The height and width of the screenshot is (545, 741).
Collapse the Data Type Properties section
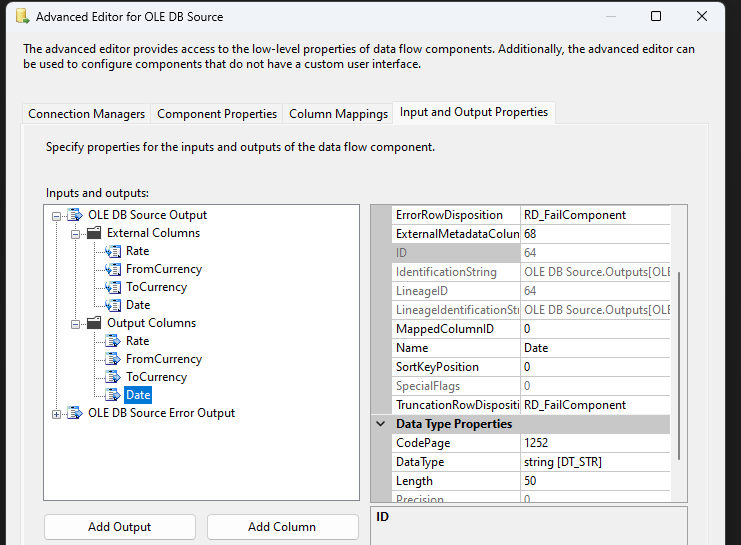click(x=381, y=424)
